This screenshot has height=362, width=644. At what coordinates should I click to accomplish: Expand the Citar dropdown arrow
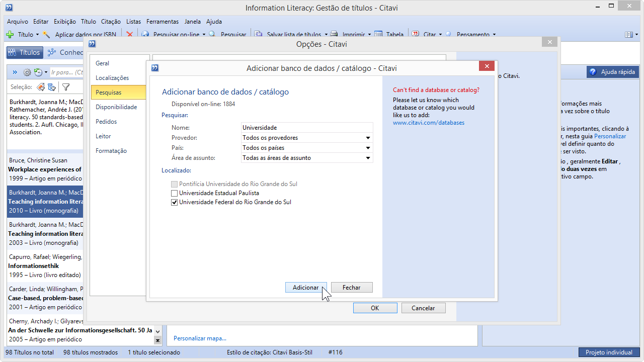point(440,35)
